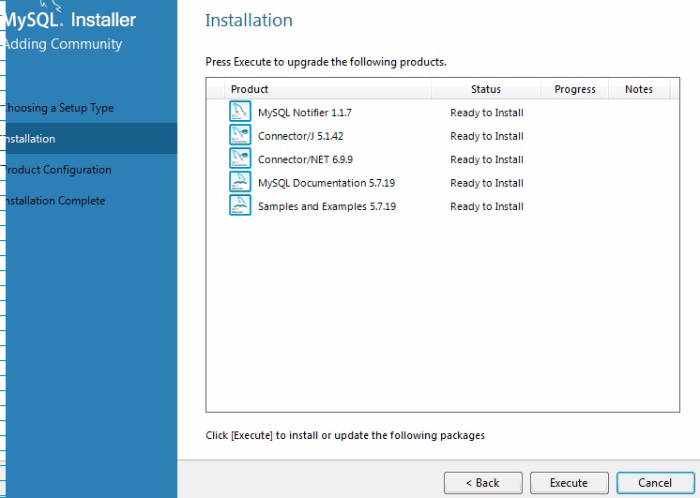
Task: Click the Connector/J 5.1.42 product icon
Action: 240,135
